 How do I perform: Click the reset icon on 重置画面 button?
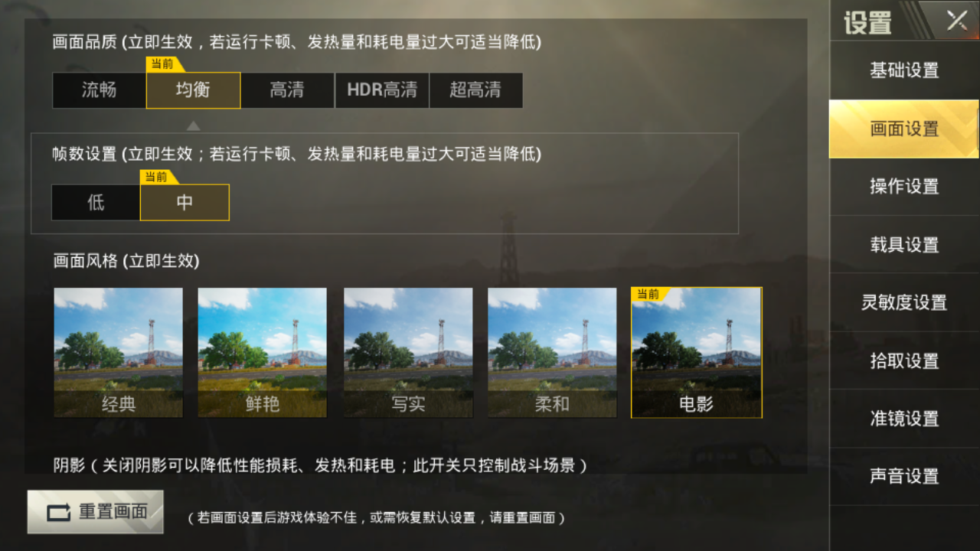pyautogui.click(x=58, y=512)
